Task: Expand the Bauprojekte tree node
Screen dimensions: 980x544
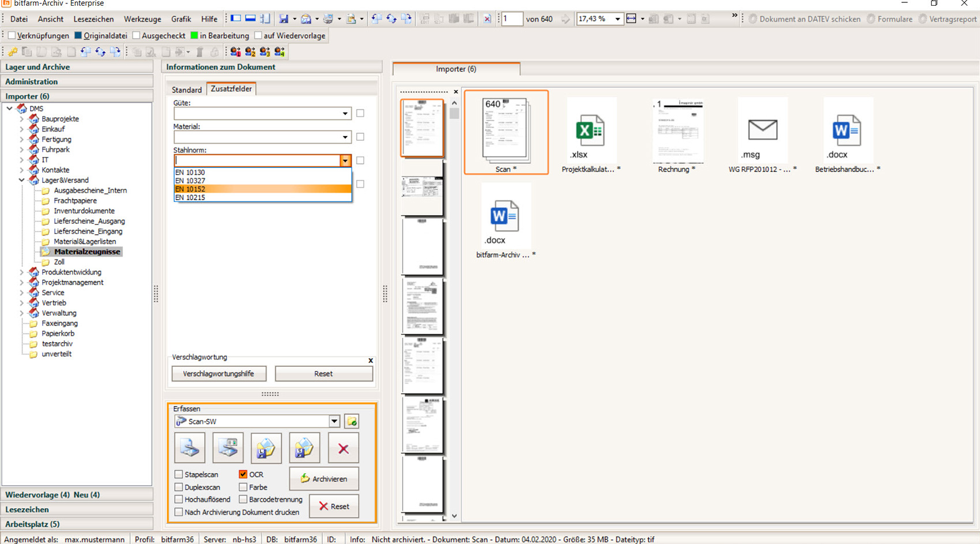Action: (22, 119)
